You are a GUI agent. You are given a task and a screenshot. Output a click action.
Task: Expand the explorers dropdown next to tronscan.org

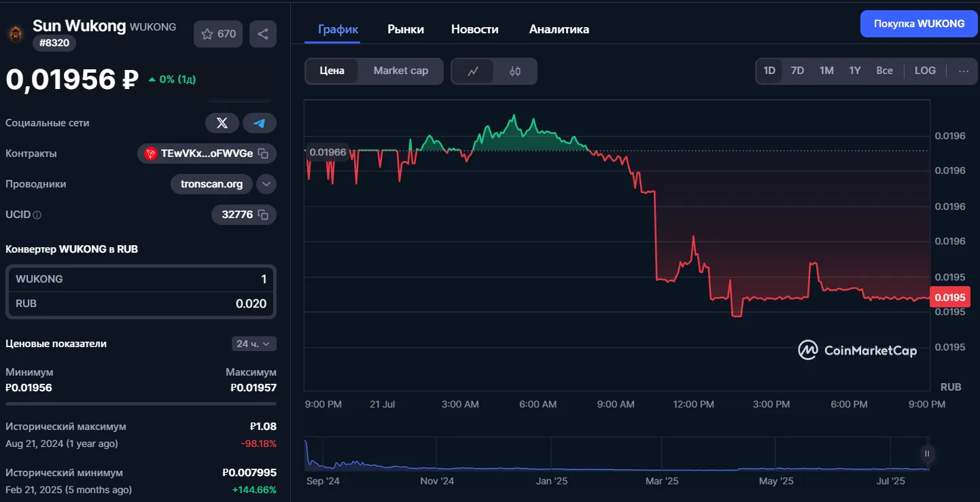point(266,184)
